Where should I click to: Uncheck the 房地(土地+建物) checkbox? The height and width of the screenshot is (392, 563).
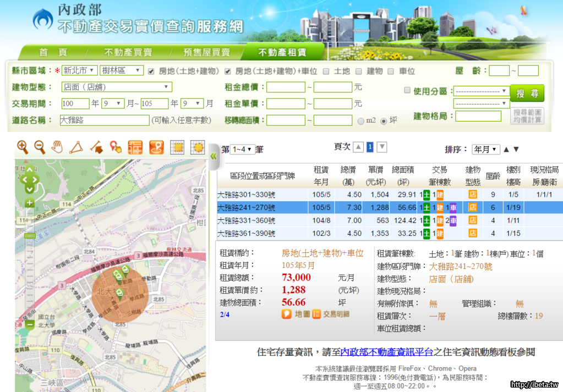point(151,71)
